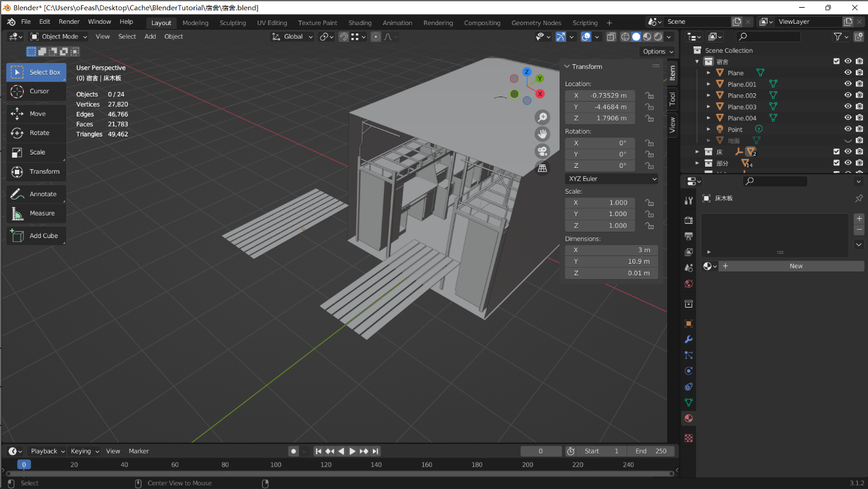Open the File menu
The width and height of the screenshot is (868, 489).
click(x=26, y=22)
